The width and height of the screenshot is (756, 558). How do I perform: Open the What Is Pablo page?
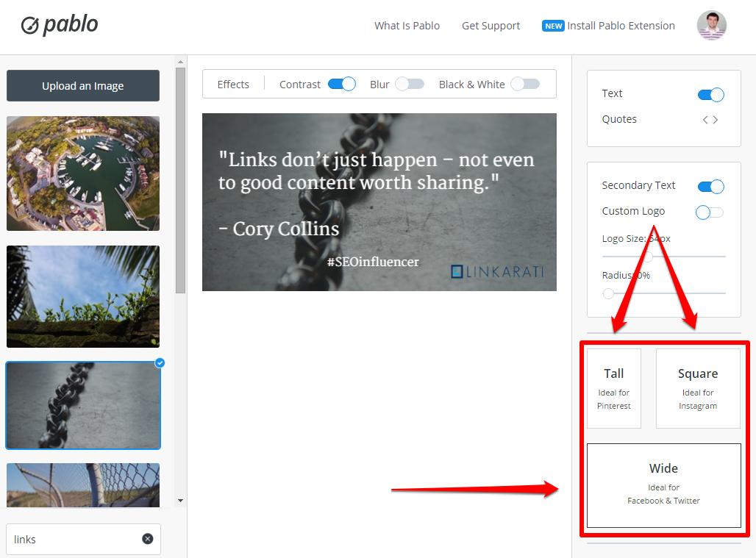tap(407, 26)
